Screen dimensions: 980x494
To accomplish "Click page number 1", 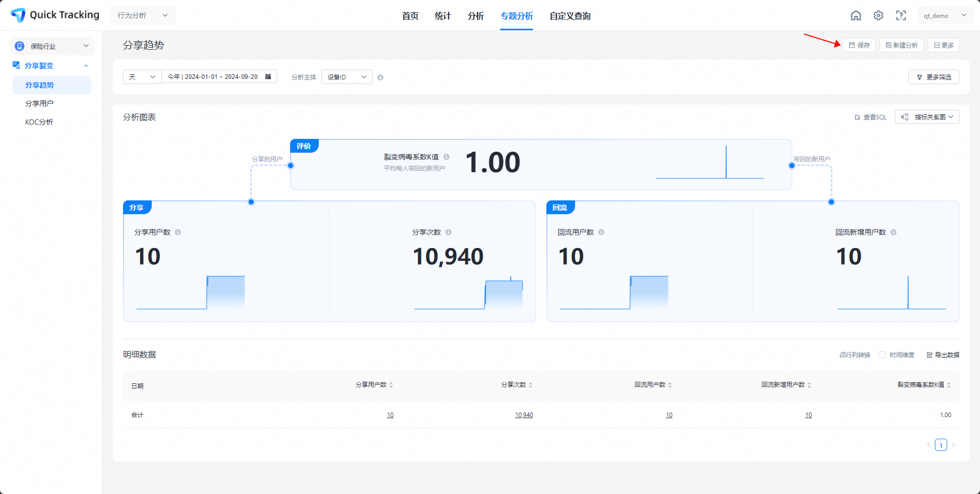I will click(941, 445).
